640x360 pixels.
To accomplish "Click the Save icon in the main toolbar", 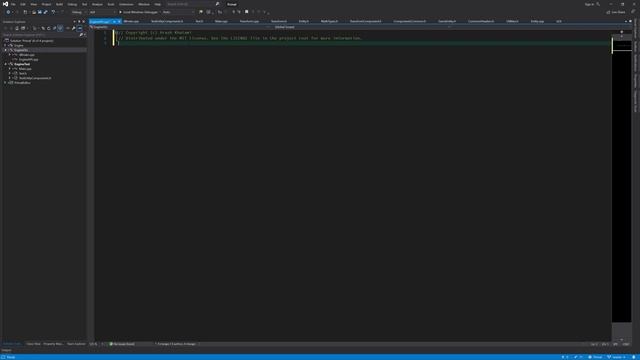I will point(40,12).
